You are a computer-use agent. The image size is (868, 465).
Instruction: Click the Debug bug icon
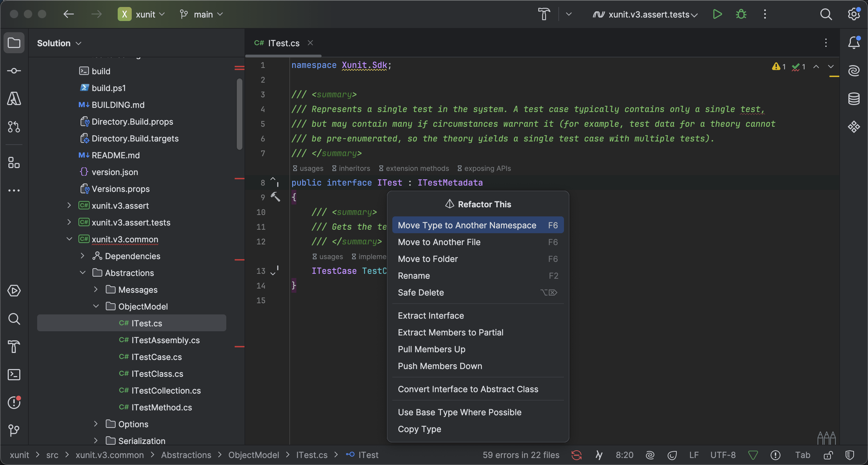click(741, 14)
